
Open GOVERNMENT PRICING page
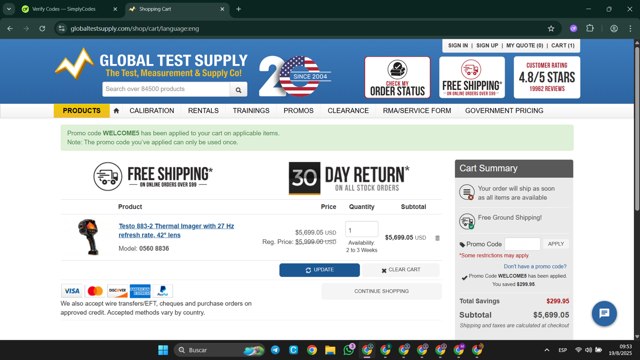(504, 111)
